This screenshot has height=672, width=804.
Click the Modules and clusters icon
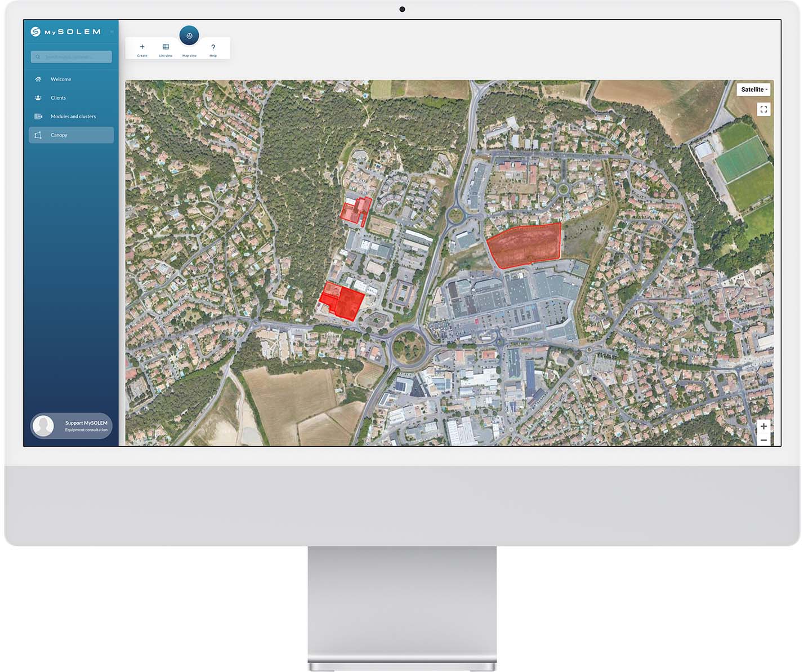pyautogui.click(x=38, y=116)
